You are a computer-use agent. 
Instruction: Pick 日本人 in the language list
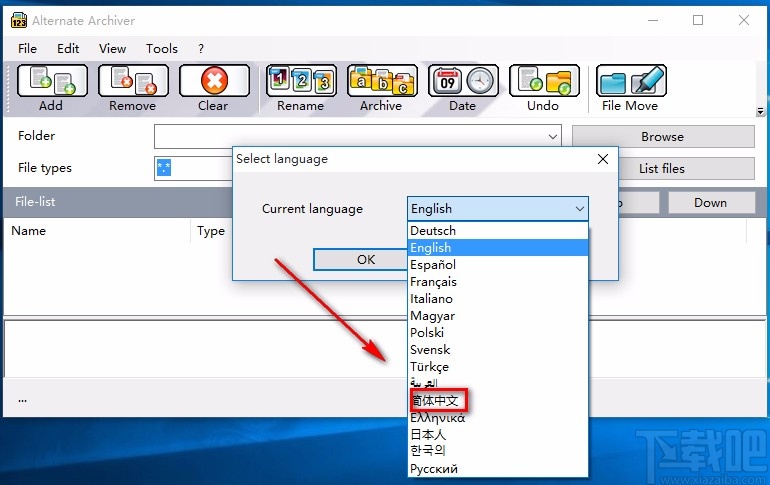[x=498, y=434]
